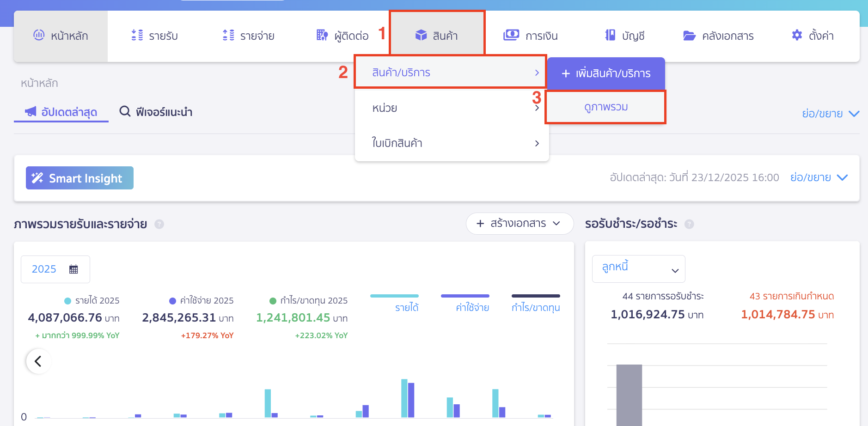868x426 pixels.
Task: Collapse Smart Insight section using ย่อ/ขยาย
Action: point(819,178)
